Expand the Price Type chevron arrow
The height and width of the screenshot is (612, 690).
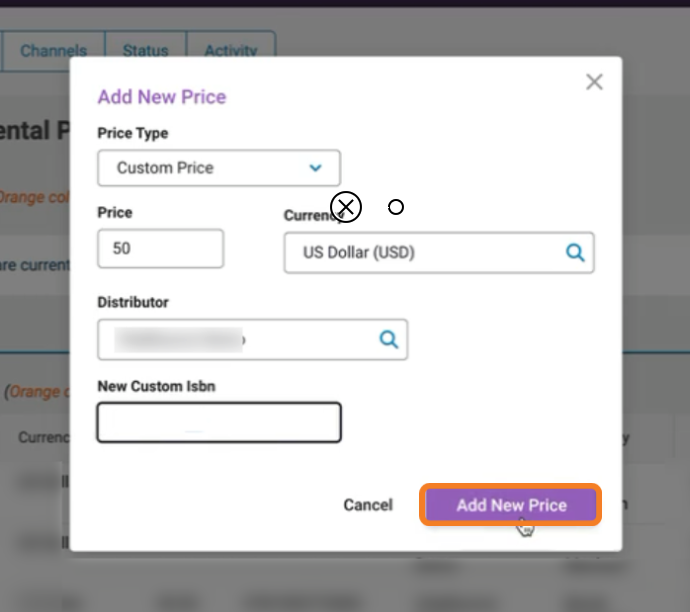pyautogui.click(x=316, y=168)
